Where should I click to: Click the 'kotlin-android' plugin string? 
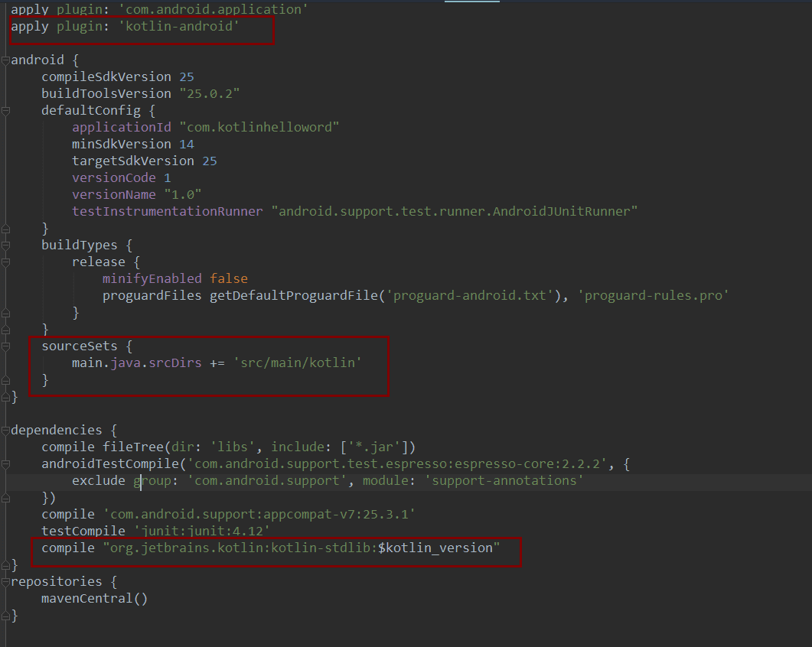pyautogui.click(x=178, y=27)
